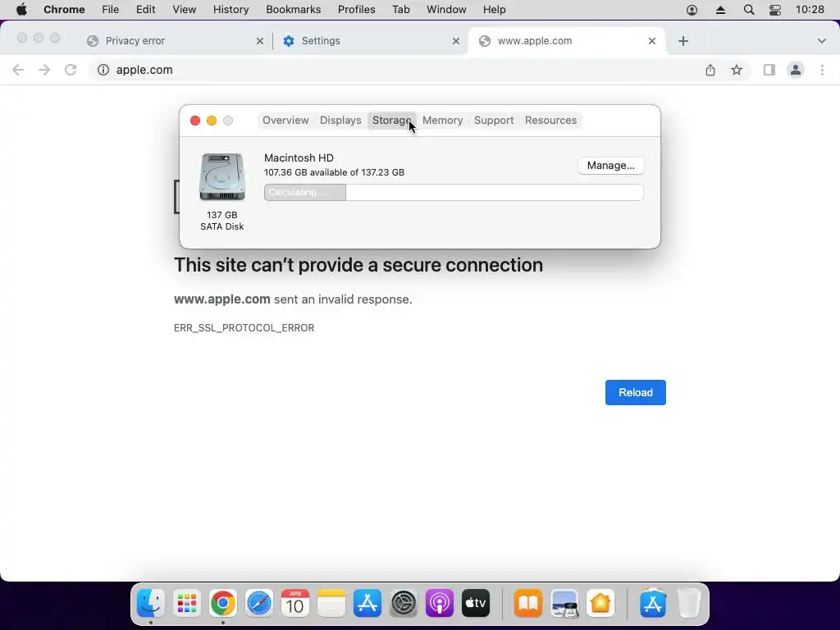Close the Privacy error tab
The image size is (840, 630).
click(260, 41)
